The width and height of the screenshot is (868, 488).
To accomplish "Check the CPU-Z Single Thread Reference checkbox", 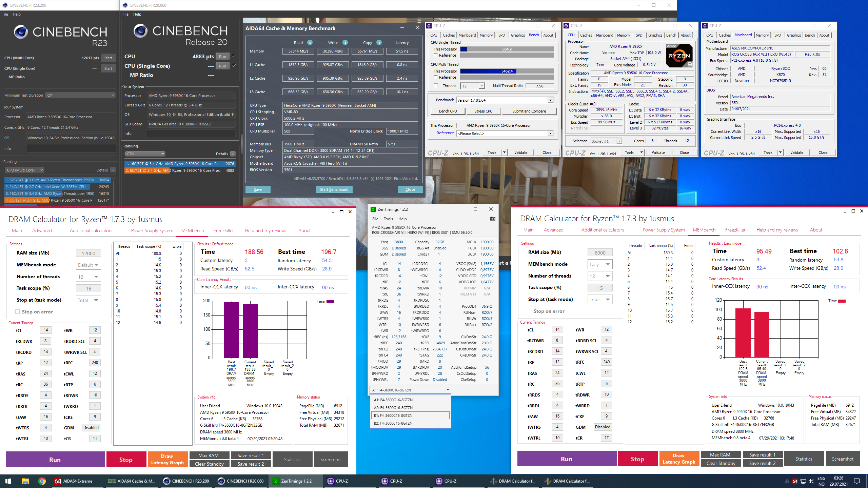I will click(x=436, y=55).
